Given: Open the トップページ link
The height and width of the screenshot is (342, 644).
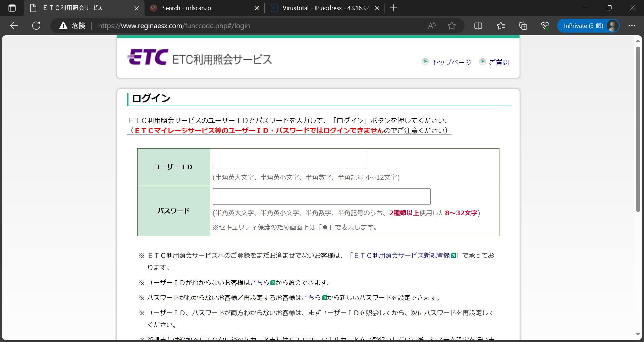Looking at the screenshot, I should click(x=452, y=62).
